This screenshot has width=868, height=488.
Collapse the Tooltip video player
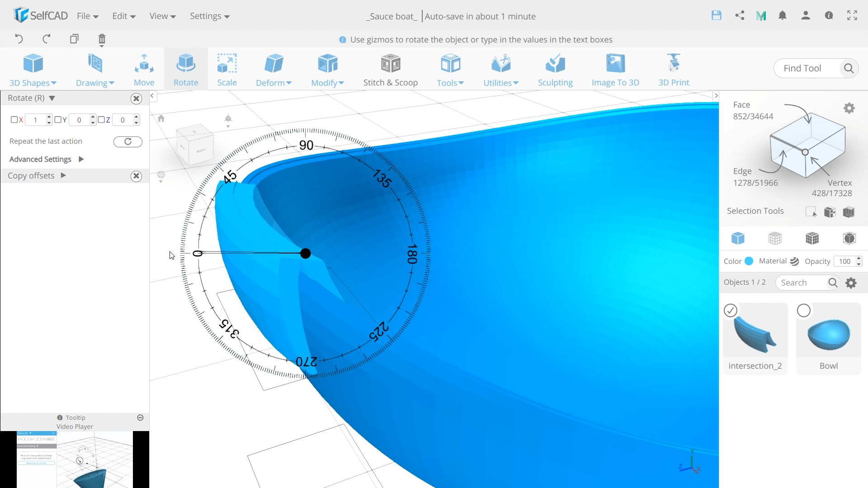(x=140, y=418)
